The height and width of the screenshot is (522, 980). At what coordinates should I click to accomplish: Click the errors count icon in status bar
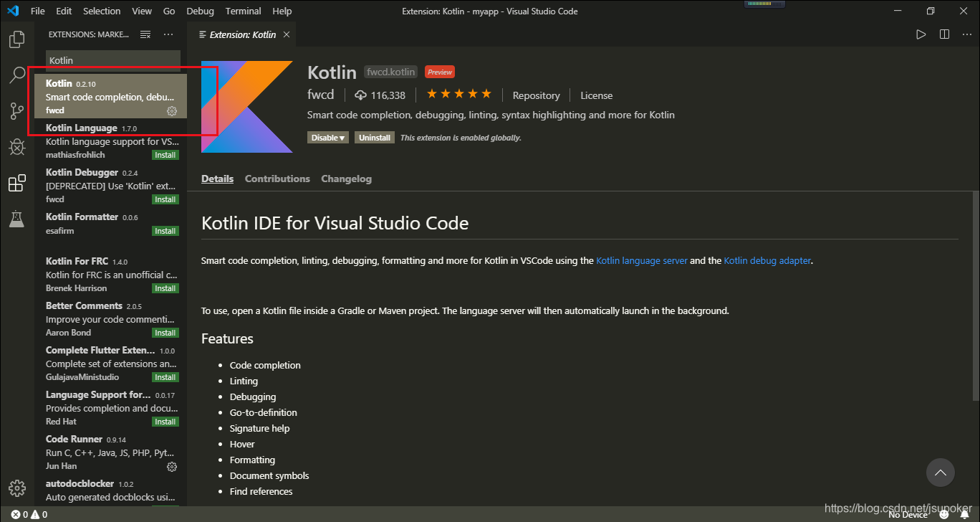[16, 514]
